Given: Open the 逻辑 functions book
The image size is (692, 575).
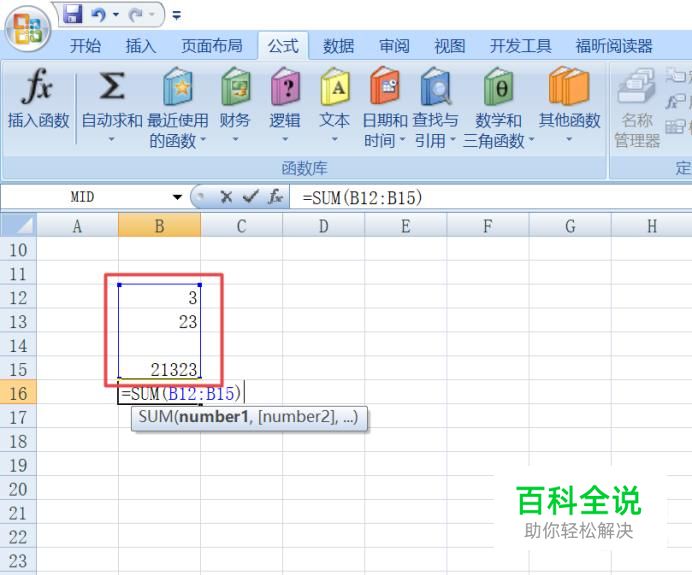Looking at the screenshot, I should 285,86.
